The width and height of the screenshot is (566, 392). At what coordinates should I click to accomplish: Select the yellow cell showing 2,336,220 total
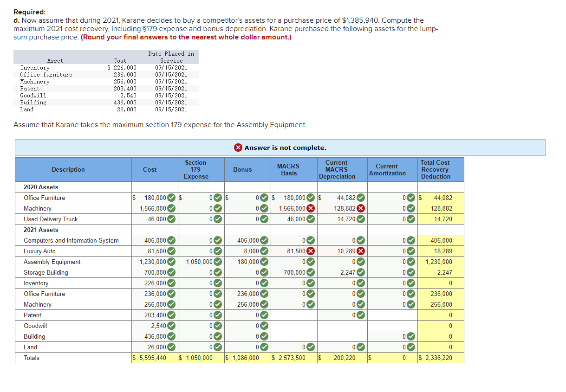pyautogui.click(x=440, y=358)
